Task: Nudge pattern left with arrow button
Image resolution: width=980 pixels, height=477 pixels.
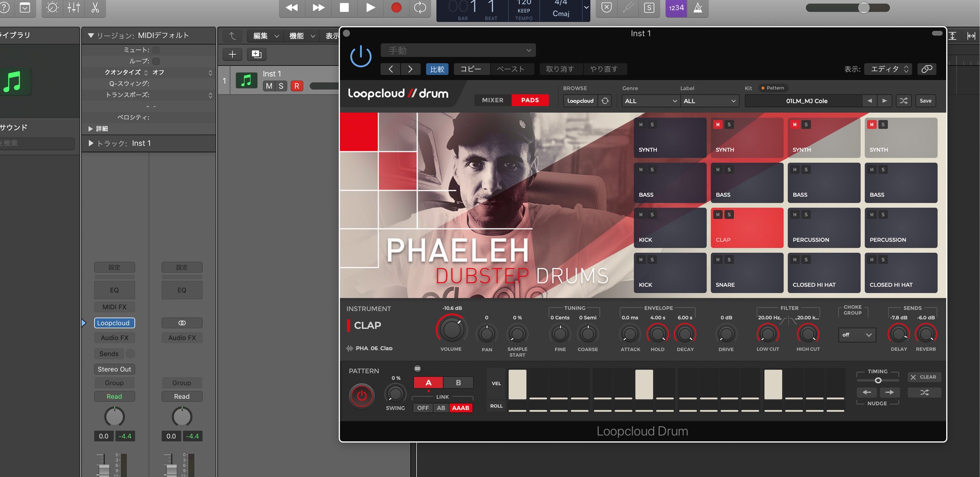Action: pos(867,392)
